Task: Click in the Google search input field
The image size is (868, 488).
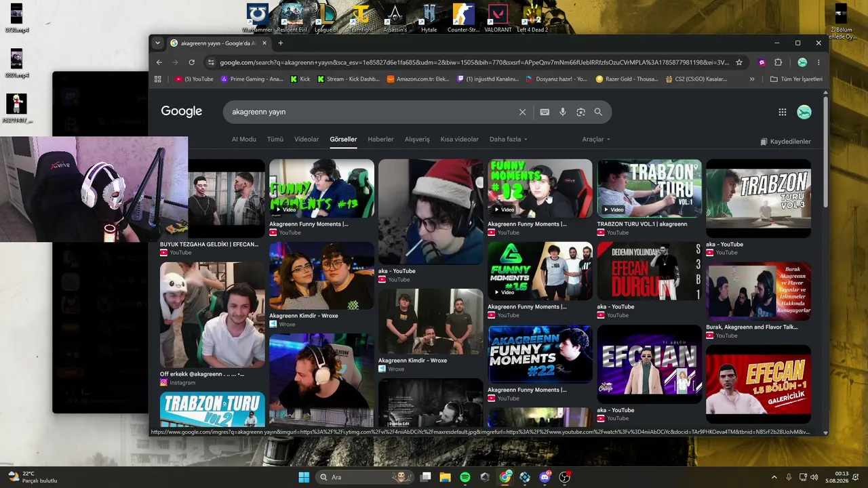Action: tap(372, 112)
